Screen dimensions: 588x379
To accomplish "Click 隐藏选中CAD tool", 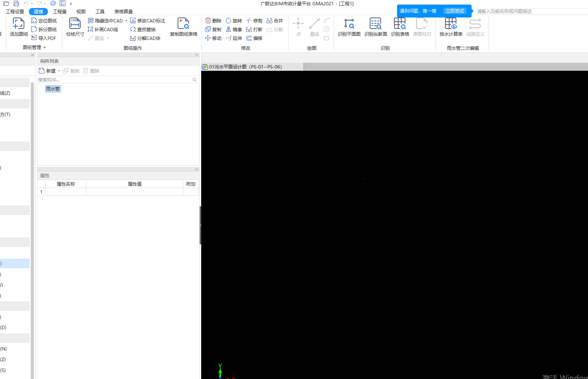I will click(105, 21).
